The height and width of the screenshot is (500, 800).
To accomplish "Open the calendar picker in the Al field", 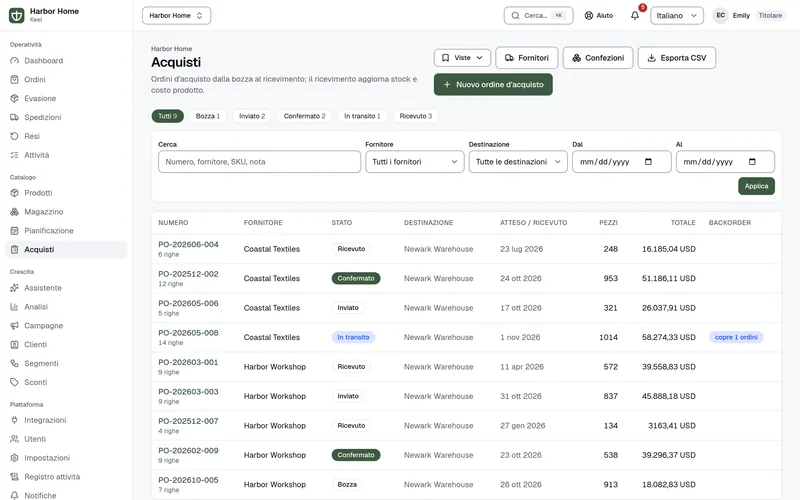I will pos(752,162).
